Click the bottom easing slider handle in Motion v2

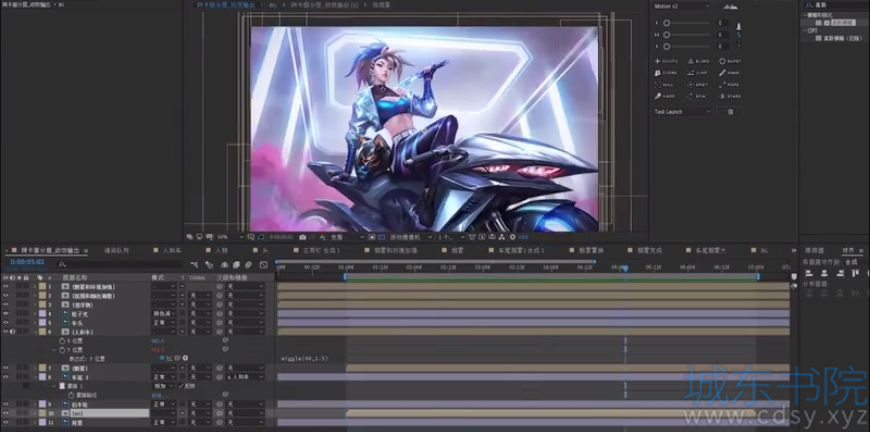[666, 47]
